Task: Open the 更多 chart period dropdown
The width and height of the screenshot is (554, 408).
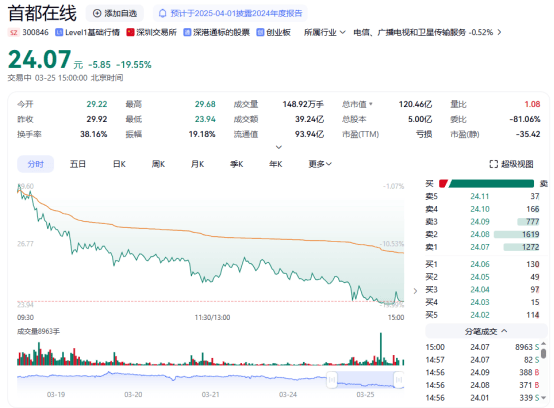Action: 320,164
